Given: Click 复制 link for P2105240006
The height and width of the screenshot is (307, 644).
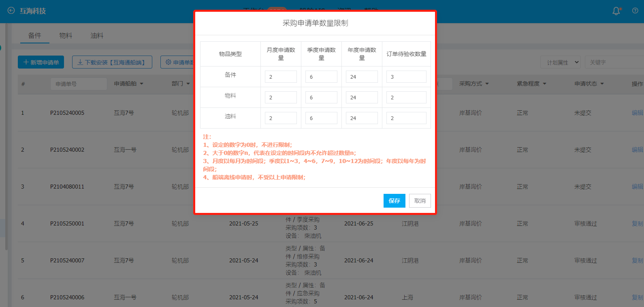Looking at the screenshot, I should pos(638,297).
